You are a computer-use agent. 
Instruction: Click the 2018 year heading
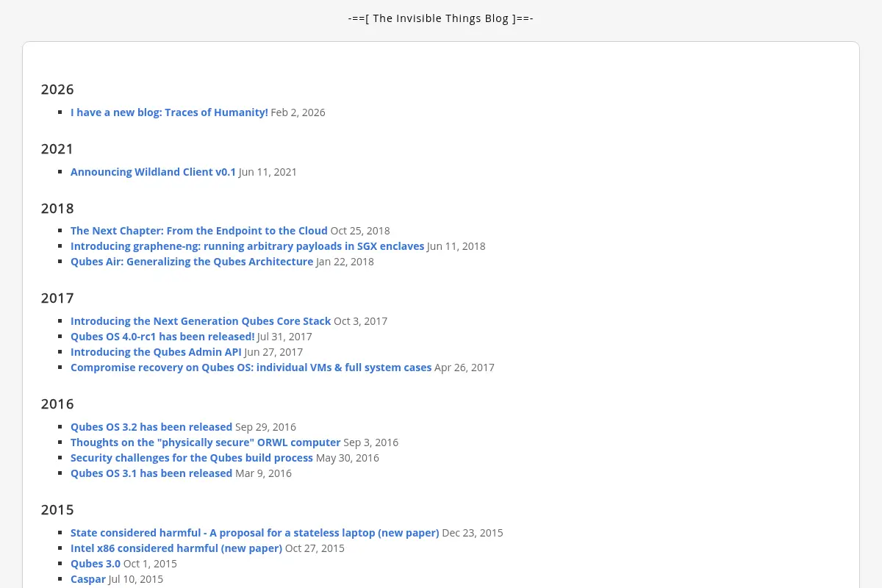tap(57, 209)
